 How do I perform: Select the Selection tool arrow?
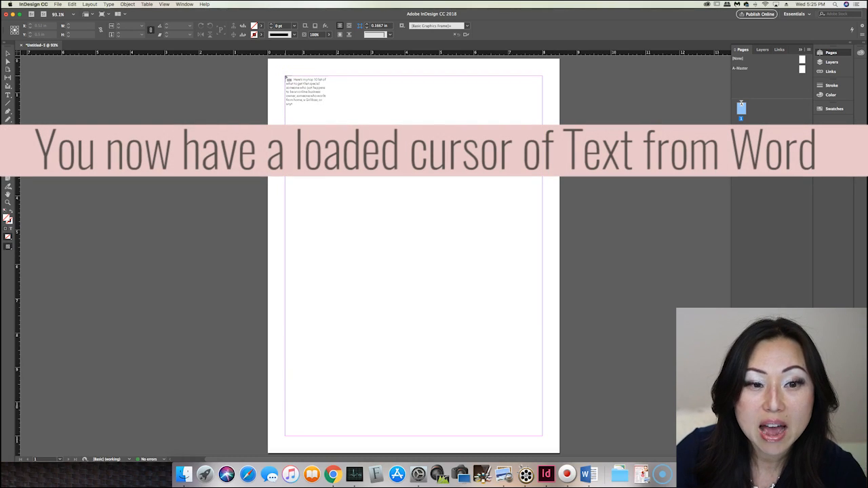tap(7, 53)
